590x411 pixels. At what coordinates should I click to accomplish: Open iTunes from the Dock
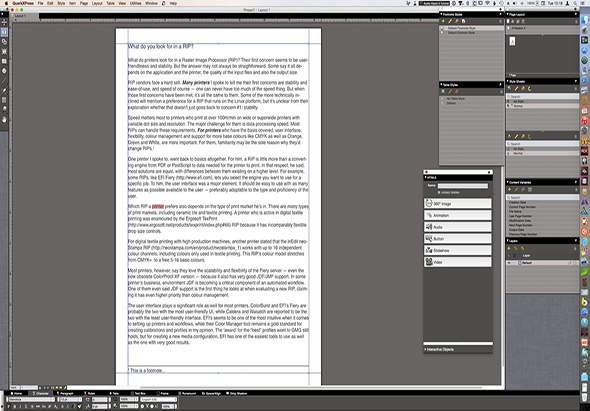pos(584,121)
